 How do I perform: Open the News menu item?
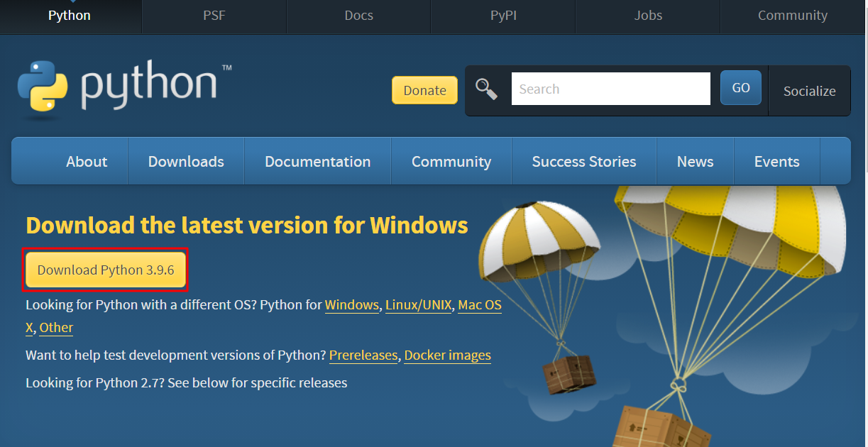(695, 162)
